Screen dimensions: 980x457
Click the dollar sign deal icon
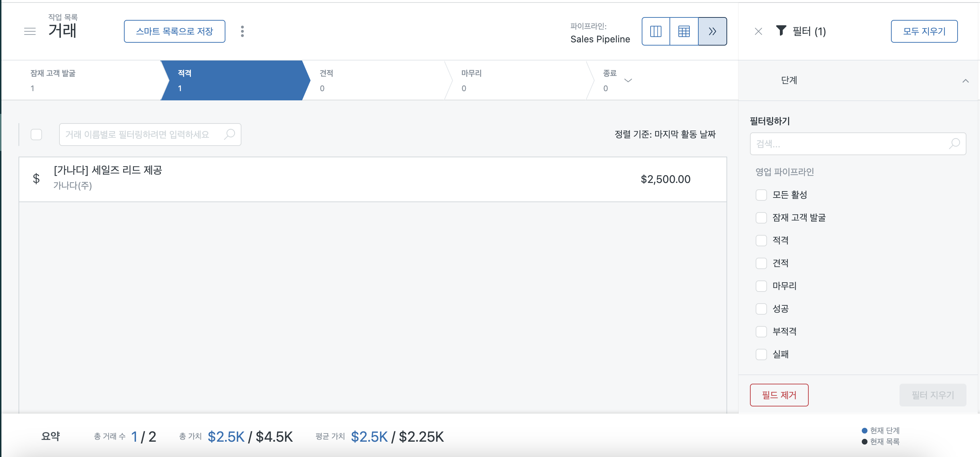click(x=36, y=178)
